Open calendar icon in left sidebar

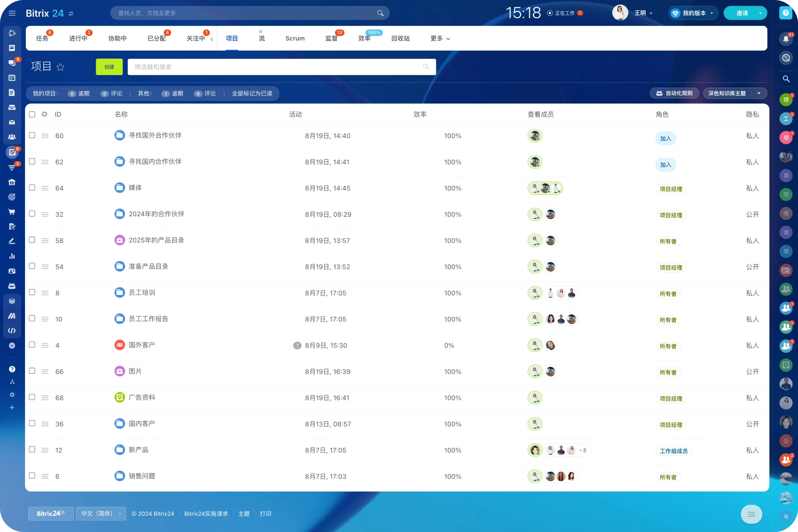click(12, 77)
